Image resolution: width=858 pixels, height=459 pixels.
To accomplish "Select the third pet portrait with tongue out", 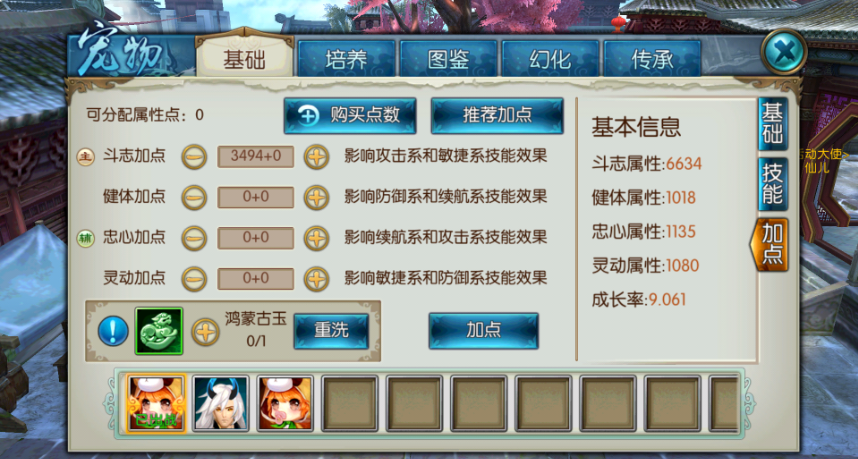I will coord(285,403).
